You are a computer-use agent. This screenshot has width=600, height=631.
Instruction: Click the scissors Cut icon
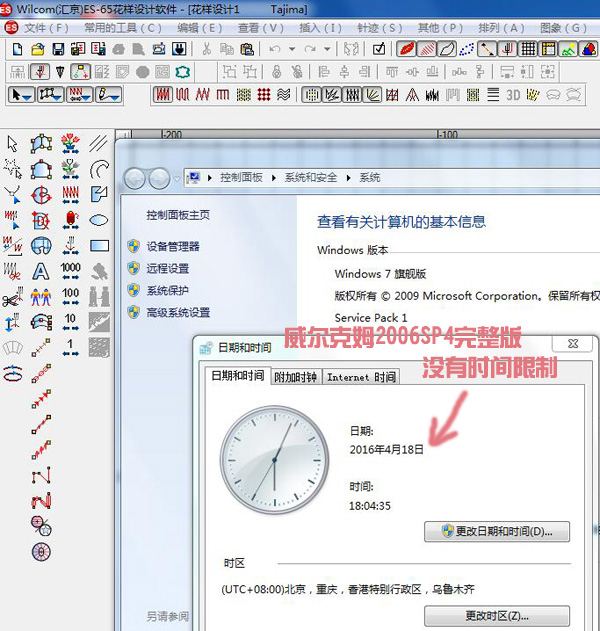coord(206,49)
